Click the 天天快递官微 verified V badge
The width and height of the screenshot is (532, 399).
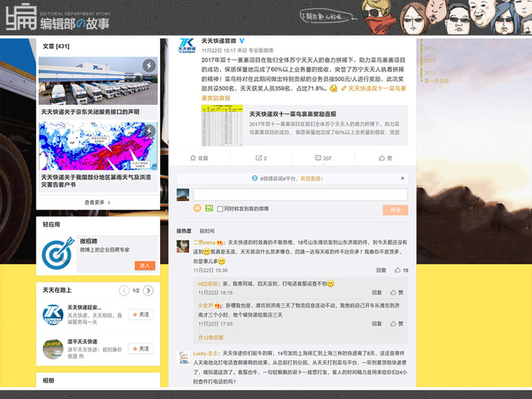click(x=242, y=41)
